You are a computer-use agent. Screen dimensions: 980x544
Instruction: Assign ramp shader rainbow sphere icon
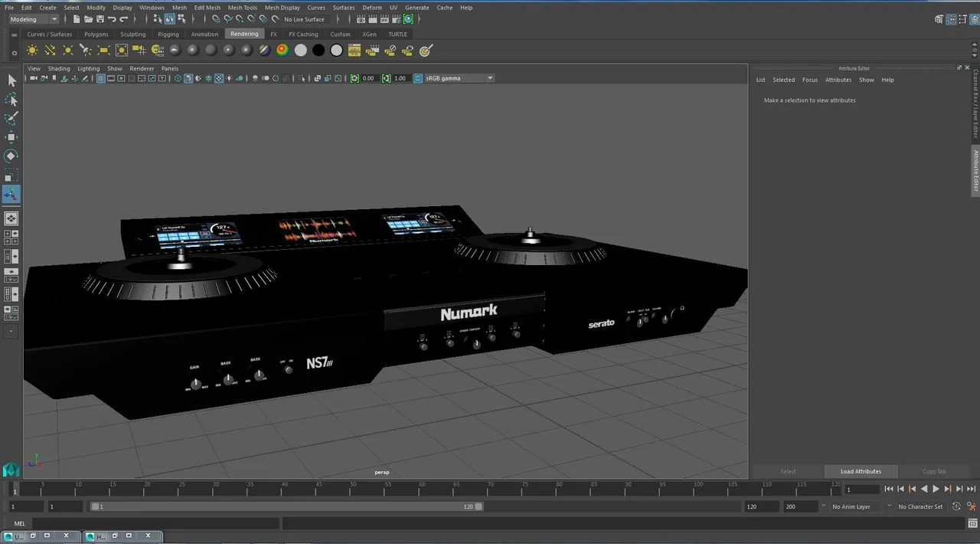283,50
